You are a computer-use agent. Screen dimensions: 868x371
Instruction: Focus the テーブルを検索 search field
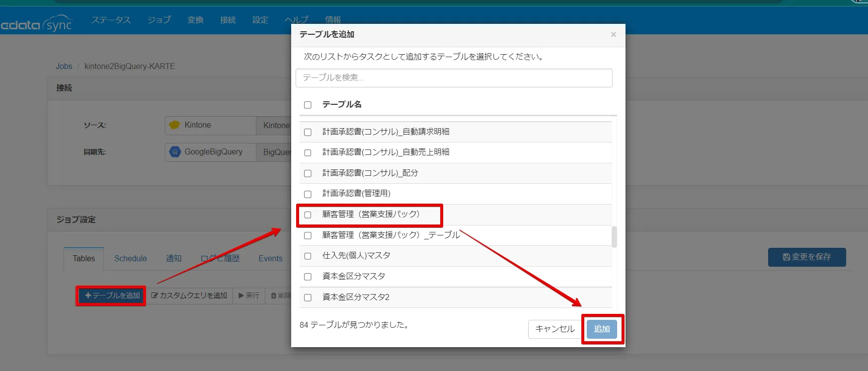(454, 78)
